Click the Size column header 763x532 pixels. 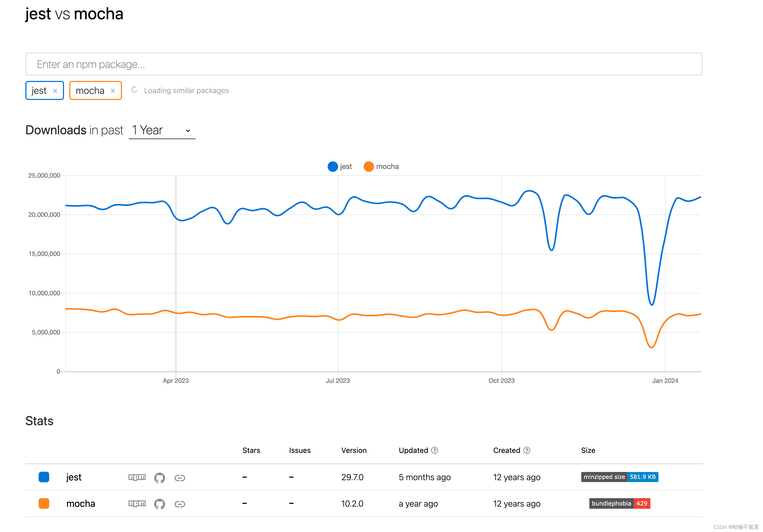pyautogui.click(x=588, y=450)
